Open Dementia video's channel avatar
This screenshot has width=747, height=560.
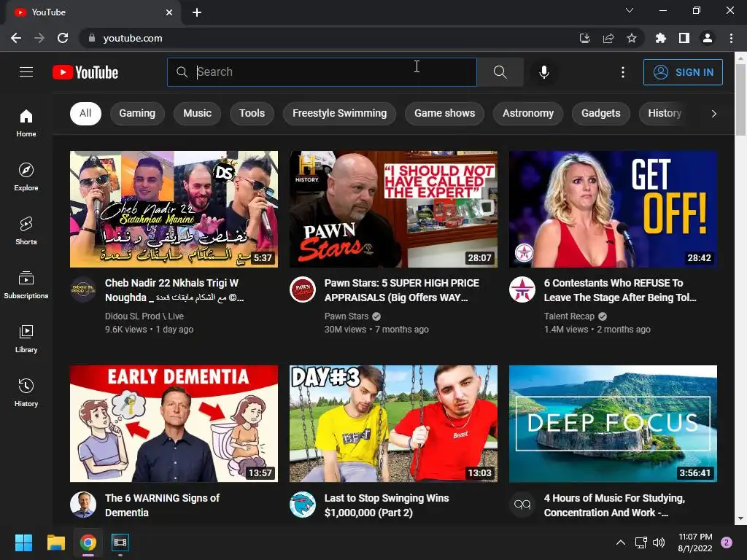pyautogui.click(x=83, y=505)
